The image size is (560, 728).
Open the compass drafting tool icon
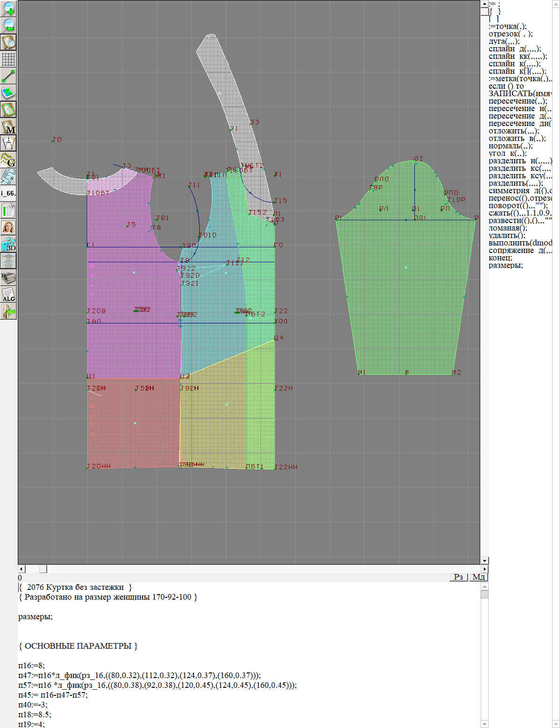[x=8, y=143]
